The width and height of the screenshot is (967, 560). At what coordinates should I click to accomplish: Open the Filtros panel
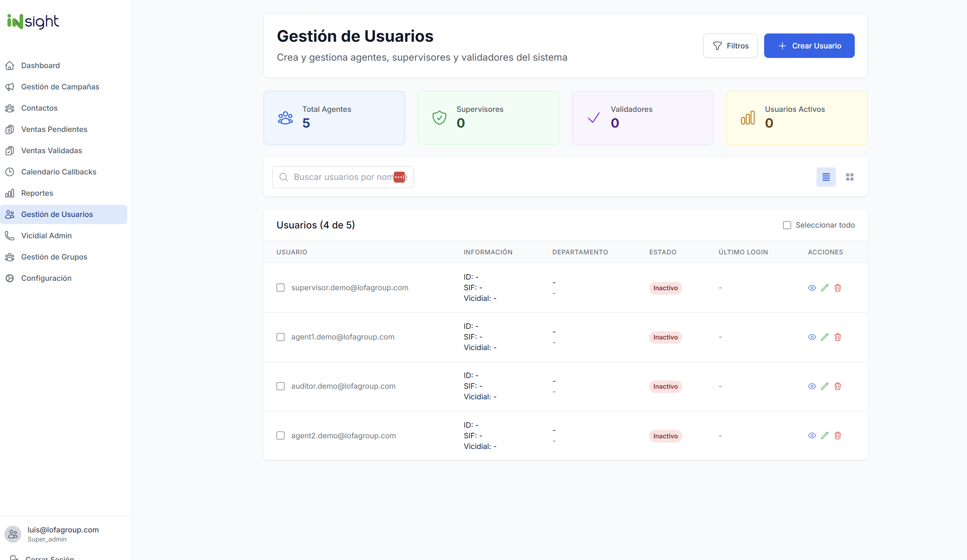[x=730, y=45]
